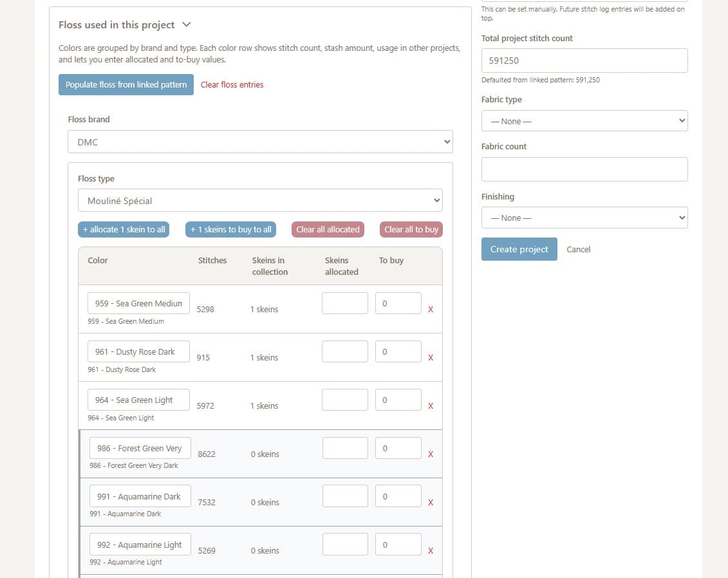Screen dimensions: 728x578
Task: Remove the 991 Aquamarine Dark row
Action: pyautogui.click(x=431, y=503)
